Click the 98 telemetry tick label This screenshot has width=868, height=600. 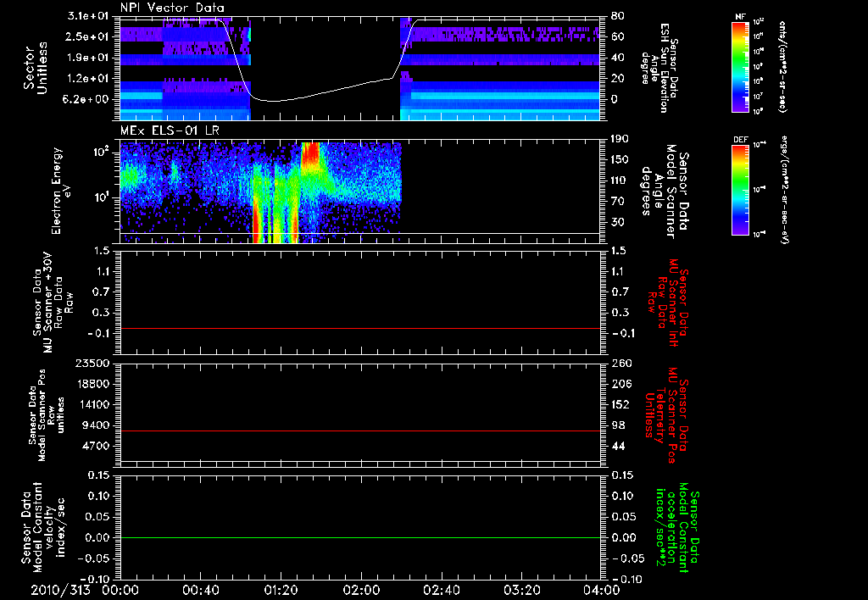tap(617, 425)
